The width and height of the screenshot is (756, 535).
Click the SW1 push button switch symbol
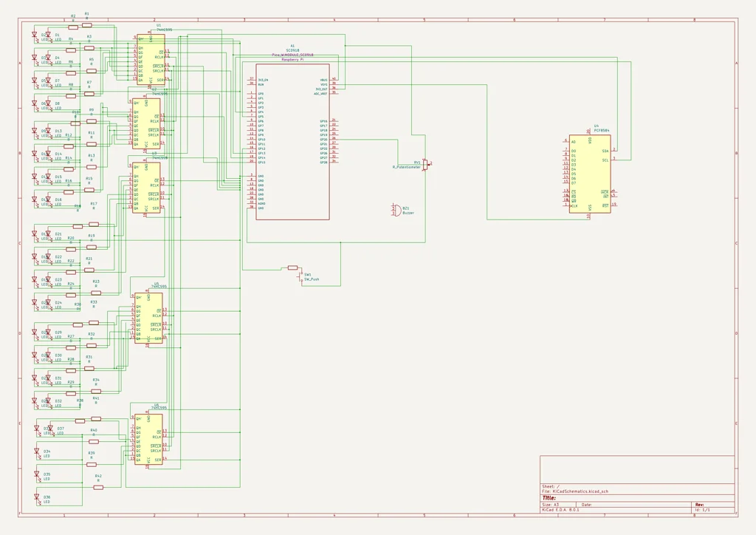pos(293,268)
